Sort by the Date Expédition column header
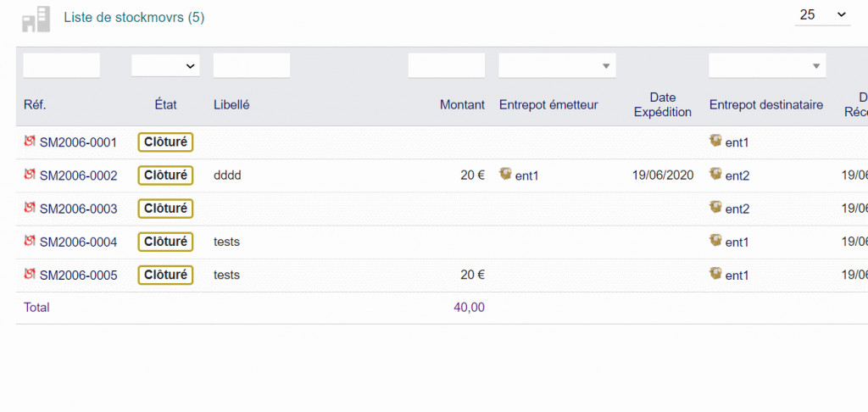868x412 pixels. click(663, 105)
